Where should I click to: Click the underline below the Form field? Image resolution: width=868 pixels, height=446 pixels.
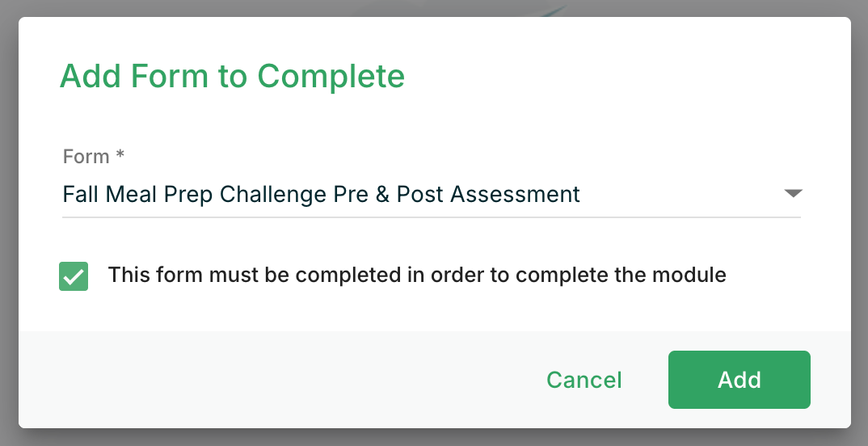[431, 217]
